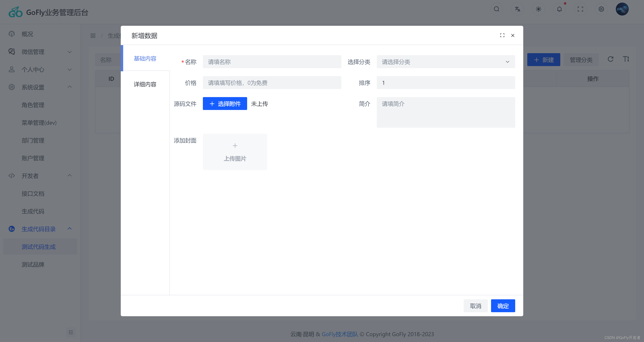Click the header fullscreen icon
The width and height of the screenshot is (644, 342).
click(580, 9)
